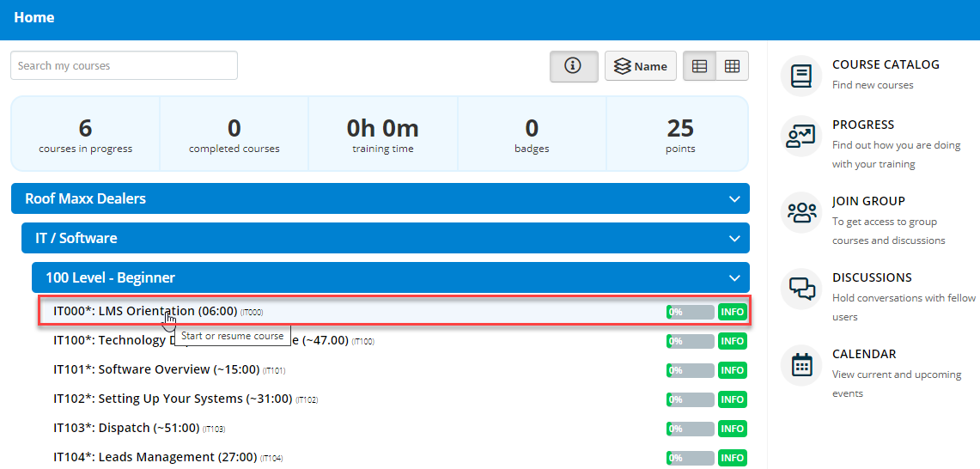Screen dimensions: 980x469
Task: Open COURSE CATALOG link
Action: [886, 64]
